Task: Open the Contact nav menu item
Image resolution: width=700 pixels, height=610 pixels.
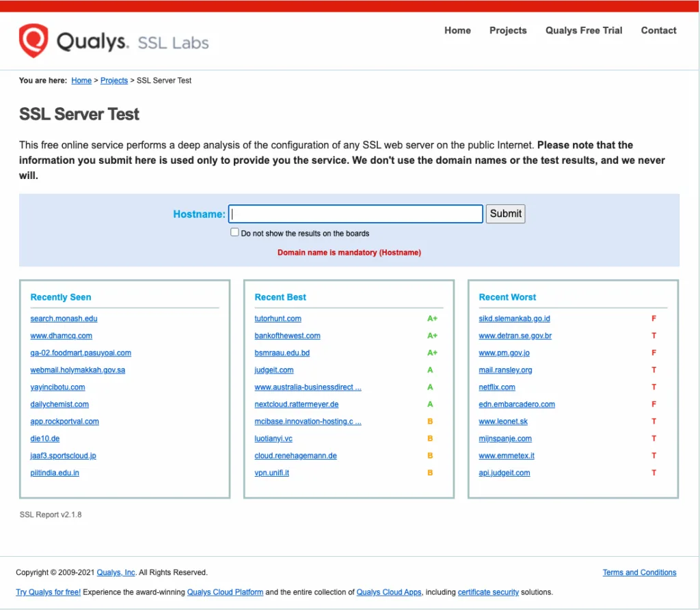Action: [x=658, y=30]
